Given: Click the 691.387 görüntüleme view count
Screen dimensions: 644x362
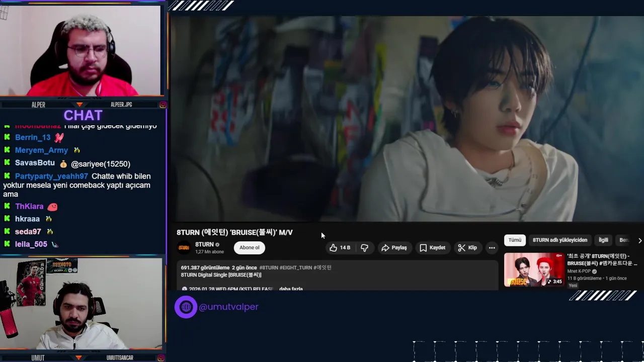Looking at the screenshot, I should [205, 267].
